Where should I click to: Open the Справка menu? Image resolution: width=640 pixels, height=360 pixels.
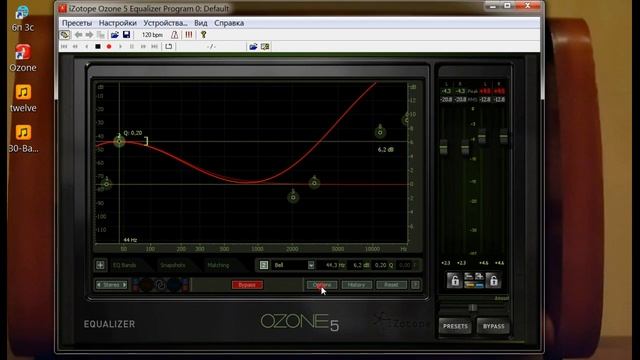pyautogui.click(x=229, y=23)
